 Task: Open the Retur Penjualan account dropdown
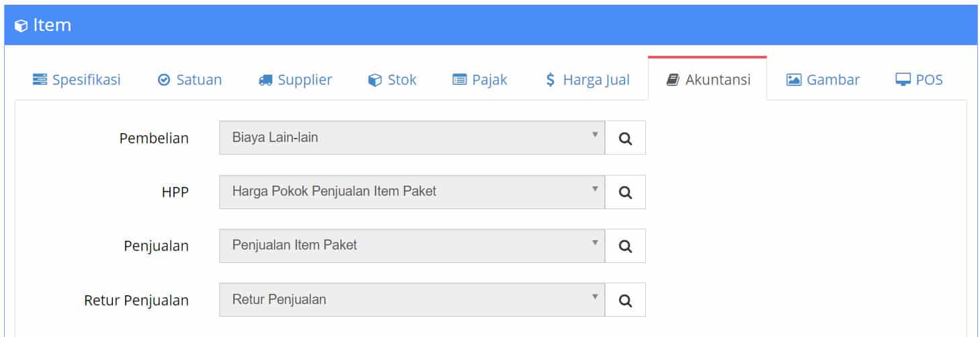[412, 299]
